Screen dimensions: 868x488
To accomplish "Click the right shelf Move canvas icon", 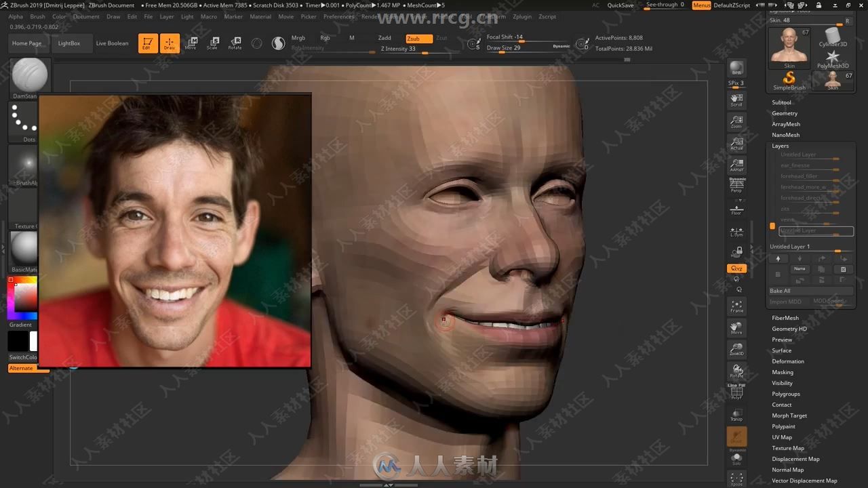I will click(x=736, y=328).
